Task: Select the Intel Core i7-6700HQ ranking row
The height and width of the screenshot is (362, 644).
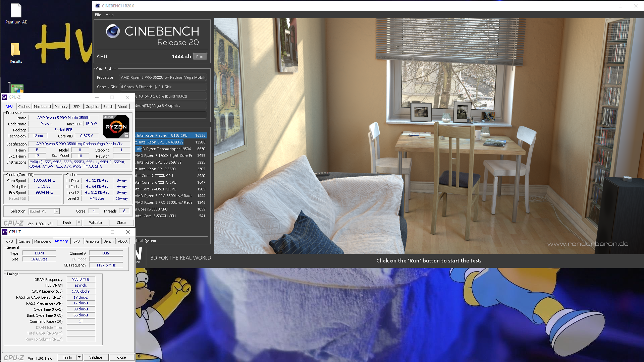Action: (x=171, y=182)
